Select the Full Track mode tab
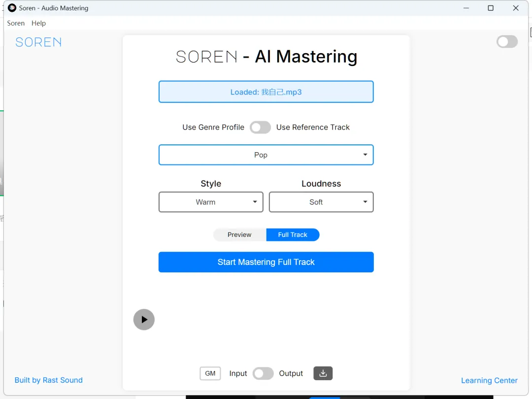Screen dimensions: 532x399 point(293,235)
